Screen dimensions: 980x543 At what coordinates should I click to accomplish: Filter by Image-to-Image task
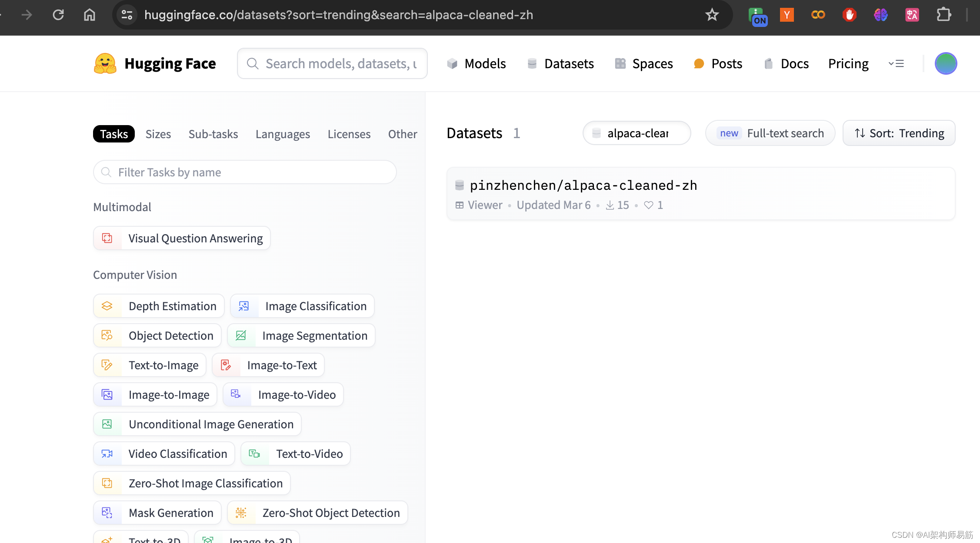tap(155, 394)
